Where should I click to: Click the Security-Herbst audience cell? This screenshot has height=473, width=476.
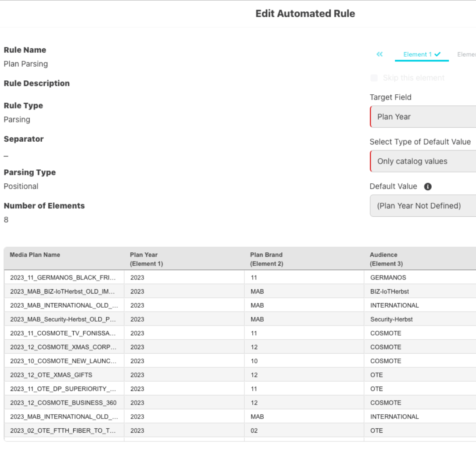(391, 319)
